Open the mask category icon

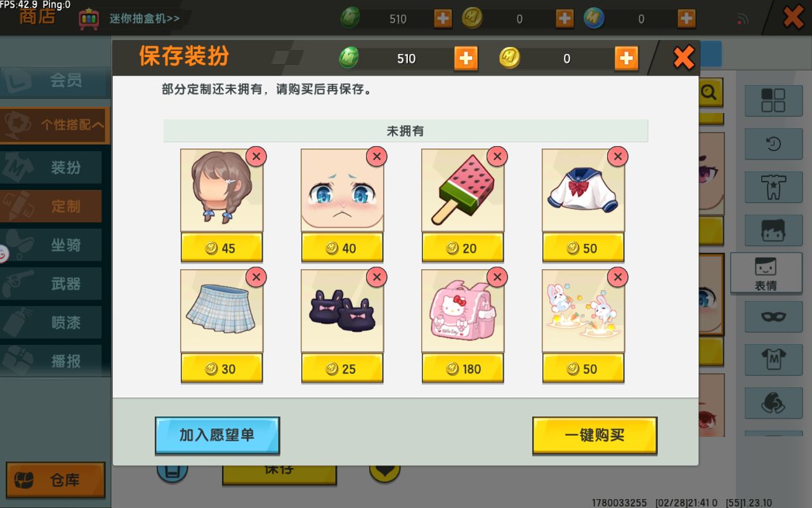[773, 316]
